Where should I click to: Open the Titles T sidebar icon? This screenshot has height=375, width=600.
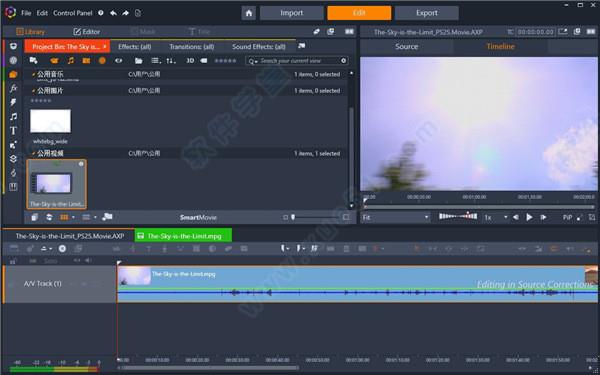(x=13, y=130)
